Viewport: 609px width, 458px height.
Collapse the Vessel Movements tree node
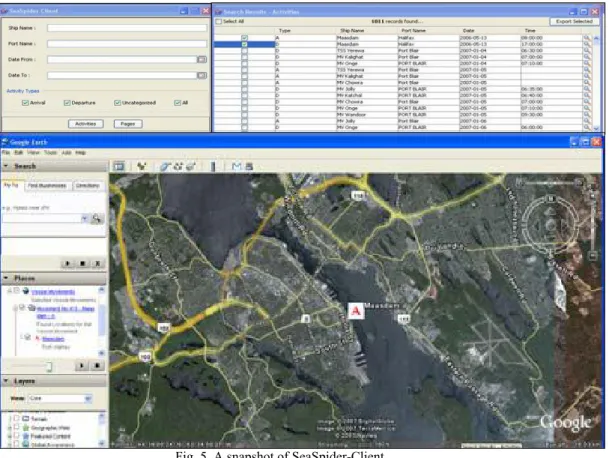(x=10, y=291)
